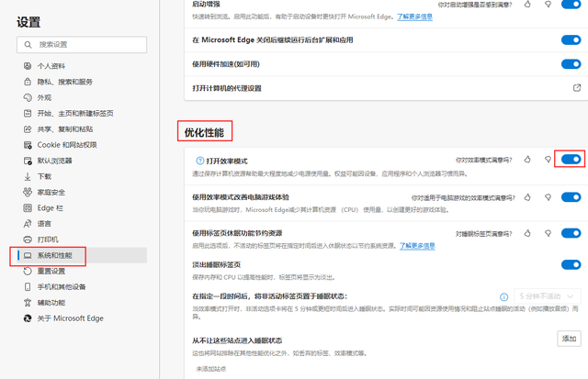Click the 家庭安全 family icon
This screenshot has height=379, width=588.
coord(28,192)
